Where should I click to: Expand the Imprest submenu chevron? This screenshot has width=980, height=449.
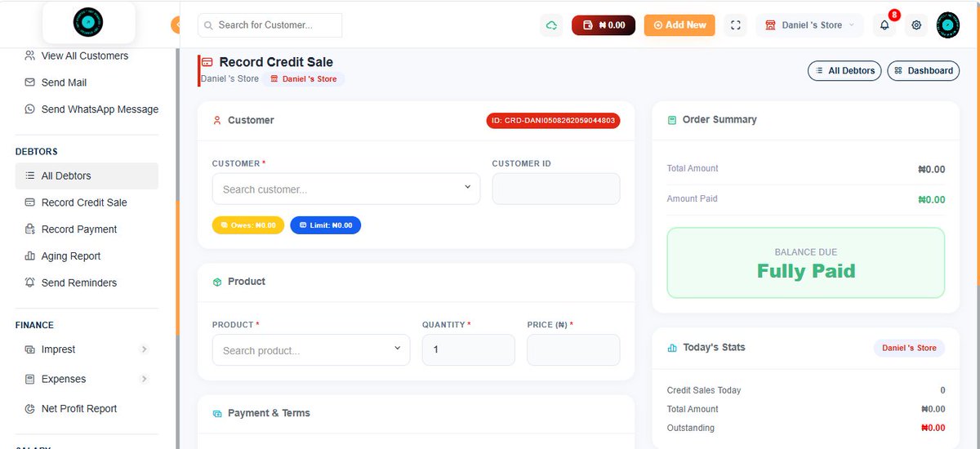coord(144,349)
